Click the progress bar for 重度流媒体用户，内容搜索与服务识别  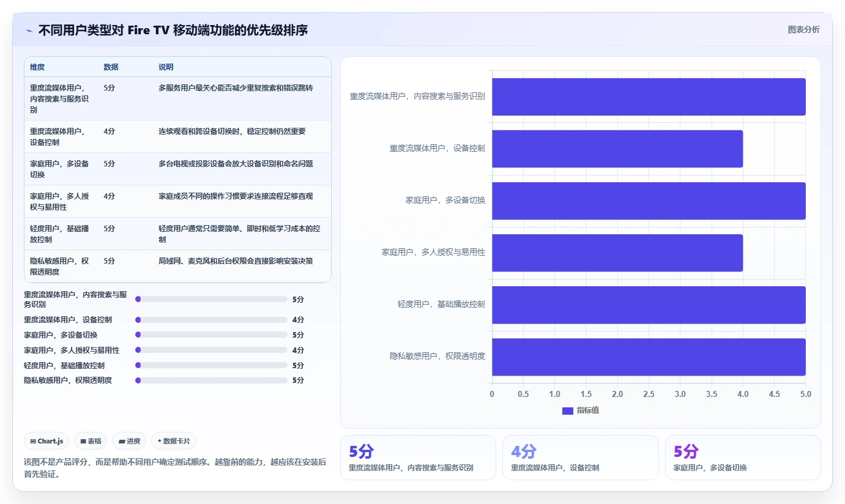[211, 299]
